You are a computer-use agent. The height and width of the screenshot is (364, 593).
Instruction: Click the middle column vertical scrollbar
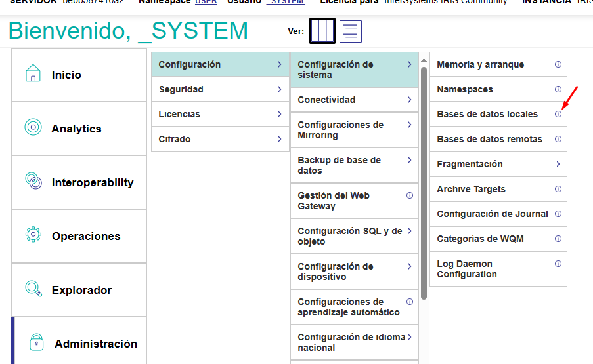tap(424, 177)
